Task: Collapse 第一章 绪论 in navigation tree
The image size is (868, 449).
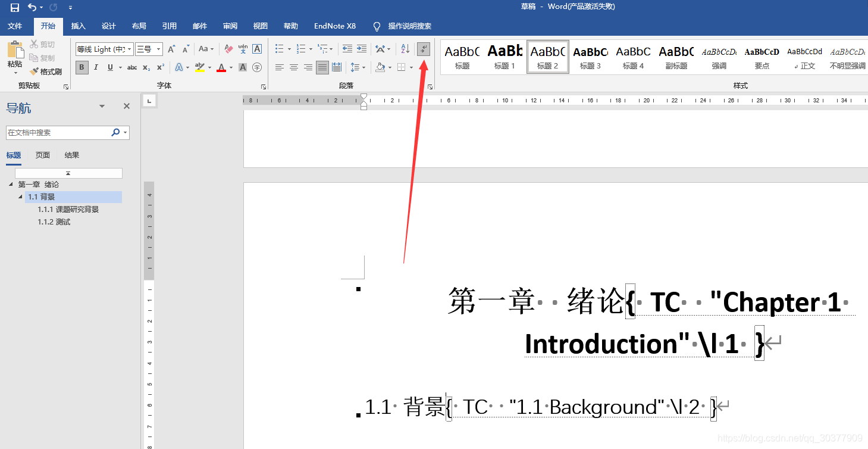Action: click(x=11, y=184)
